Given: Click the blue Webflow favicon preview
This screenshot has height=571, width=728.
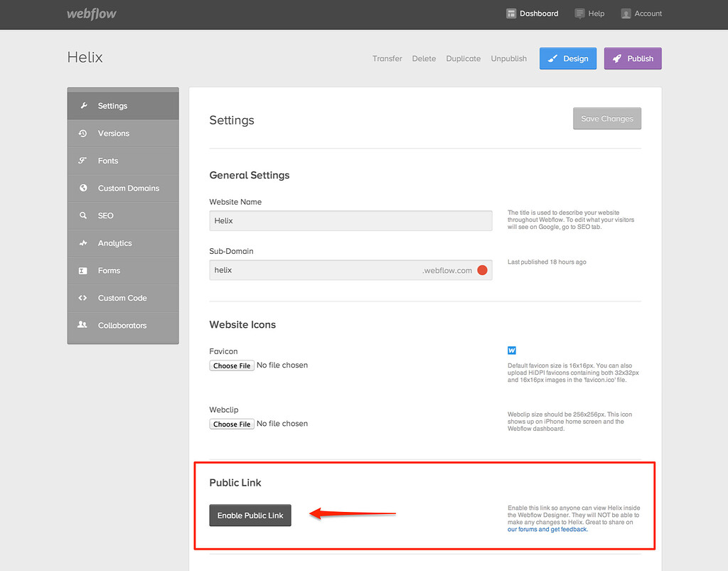Looking at the screenshot, I should pos(512,351).
